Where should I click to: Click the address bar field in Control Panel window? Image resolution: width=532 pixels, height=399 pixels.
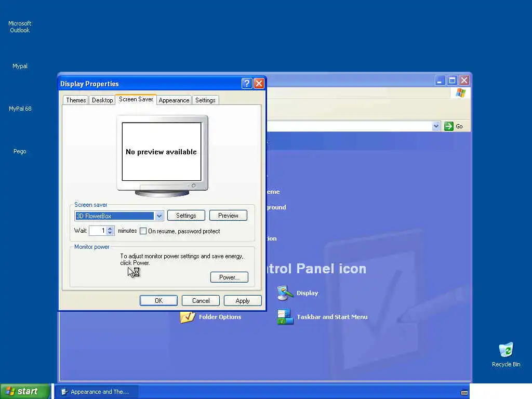350,126
